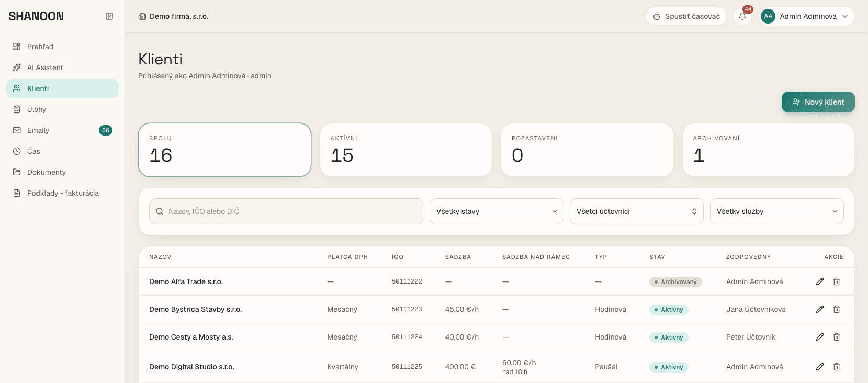Open Dokumenty in the sidebar
This screenshot has width=868, height=383.
(63, 172)
